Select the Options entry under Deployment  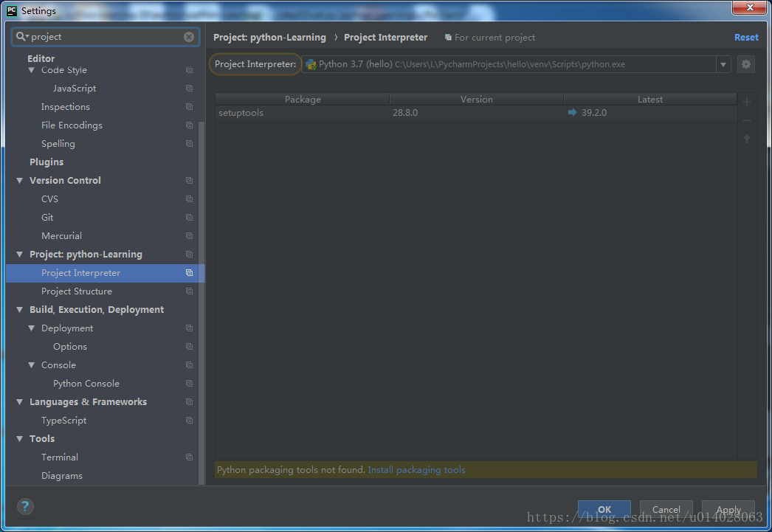pos(70,347)
